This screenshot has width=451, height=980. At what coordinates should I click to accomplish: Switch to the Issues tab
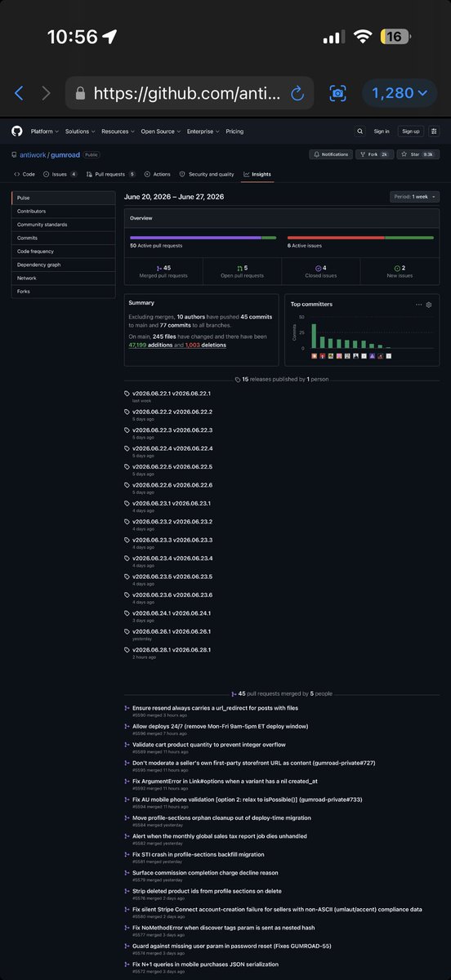click(61, 174)
